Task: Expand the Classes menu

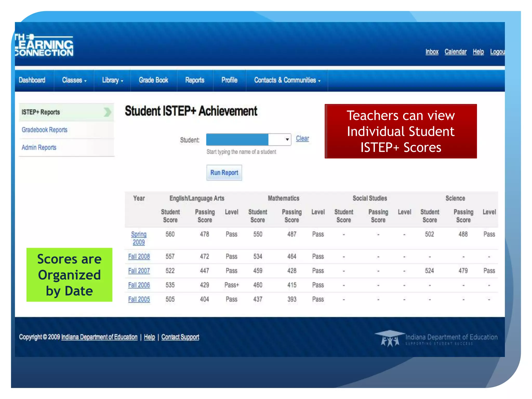Action: 74,80
